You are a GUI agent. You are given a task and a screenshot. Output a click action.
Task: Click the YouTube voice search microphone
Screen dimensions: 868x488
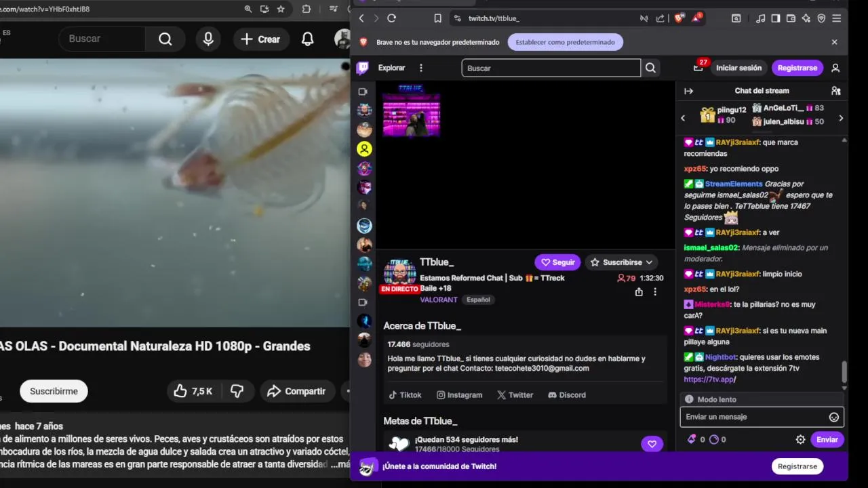[x=208, y=39]
